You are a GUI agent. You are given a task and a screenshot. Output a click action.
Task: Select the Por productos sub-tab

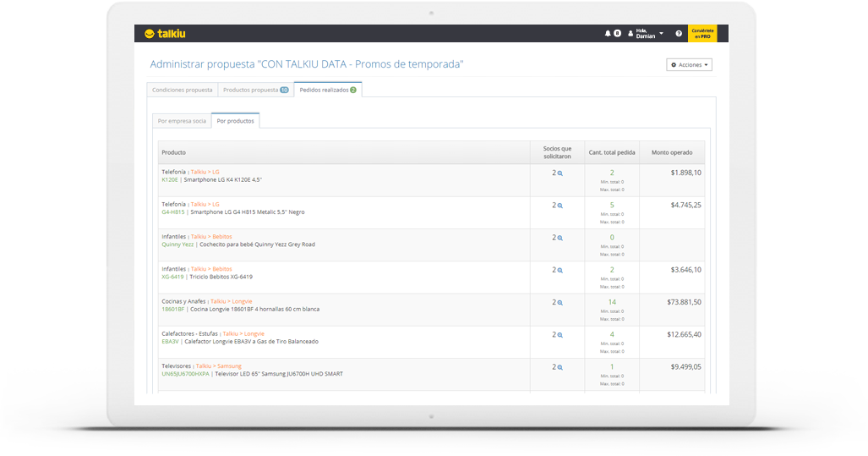pos(235,121)
